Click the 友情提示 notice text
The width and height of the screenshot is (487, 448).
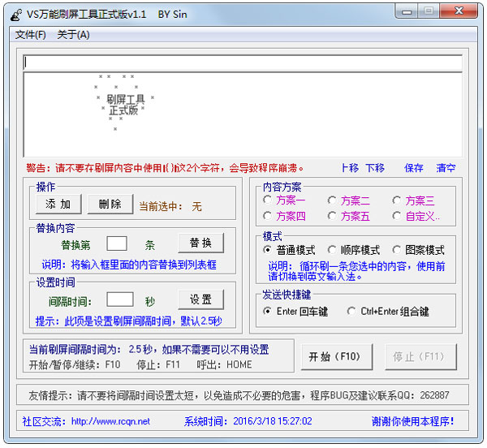point(239,395)
